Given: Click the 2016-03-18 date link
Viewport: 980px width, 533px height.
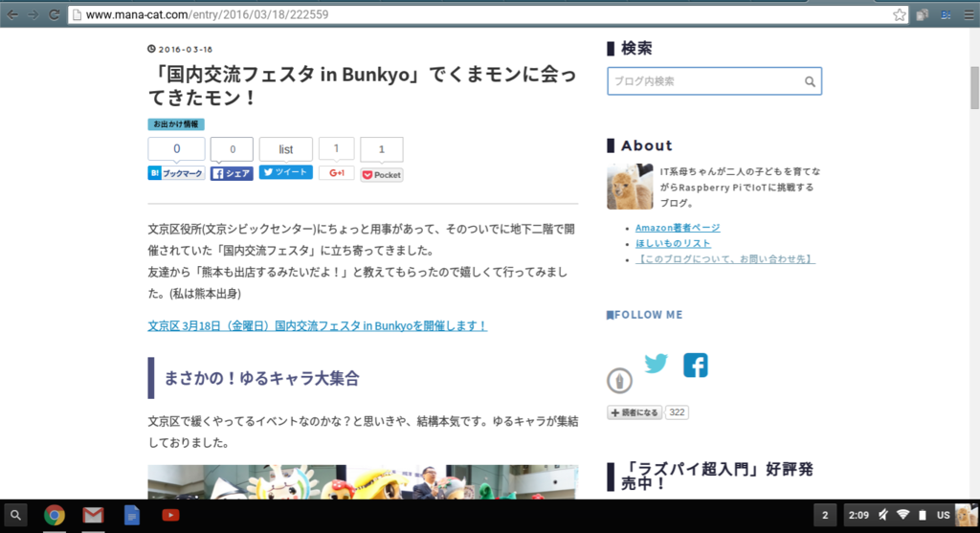Looking at the screenshot, I should pyautogui.click(x=186, y=50).
